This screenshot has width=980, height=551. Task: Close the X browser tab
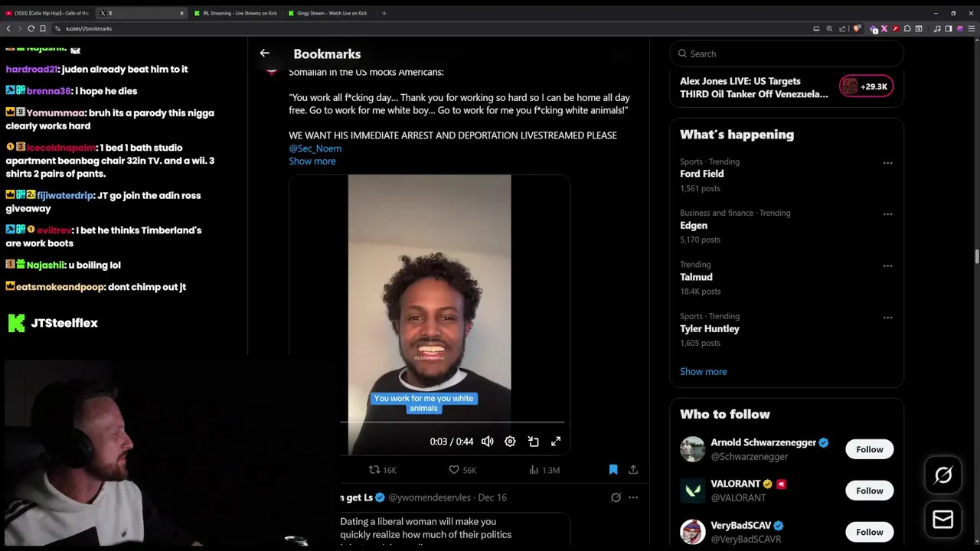point(181,13)
